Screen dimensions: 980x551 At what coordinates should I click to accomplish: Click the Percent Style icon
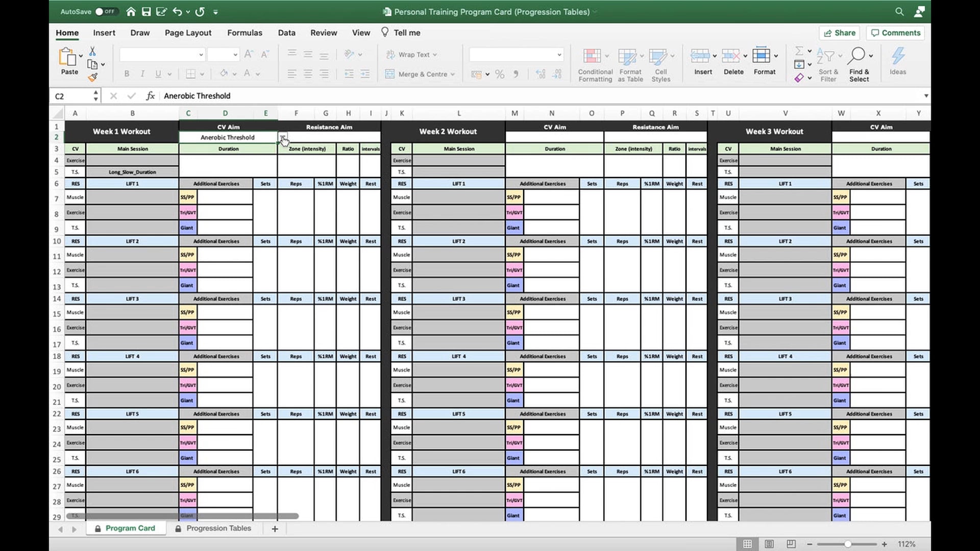[x=500, y=74]
